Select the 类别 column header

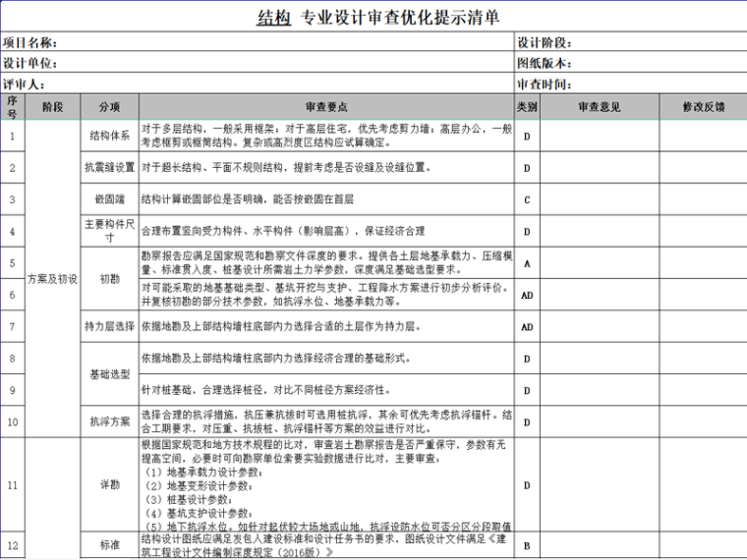tap(527, 106)
